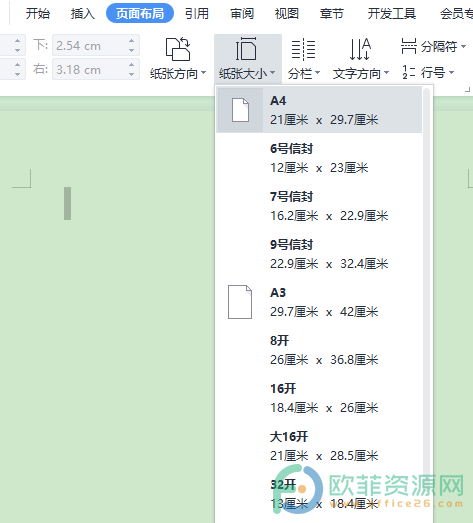473x523 pixels.
Task: Choose 6号信封 paper size
Action: pos(319,158)
